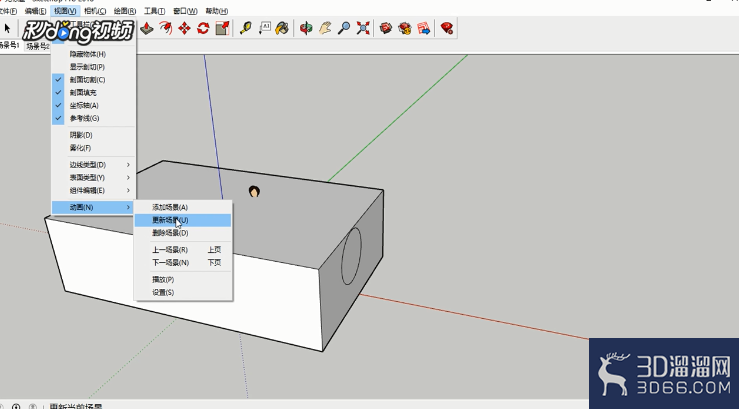Select the circle on the box's side face
The image size is (739, 409).
tap(351, 256)
